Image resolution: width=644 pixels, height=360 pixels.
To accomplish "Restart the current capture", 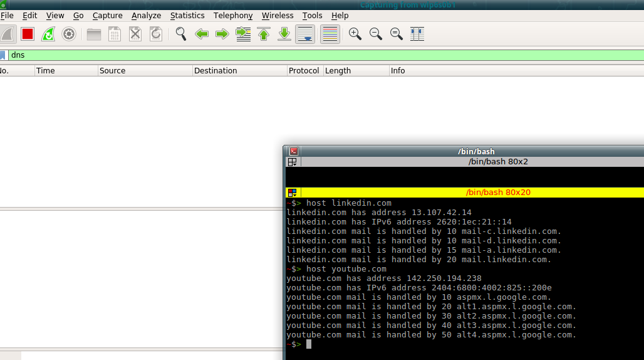I will point(48,34).
